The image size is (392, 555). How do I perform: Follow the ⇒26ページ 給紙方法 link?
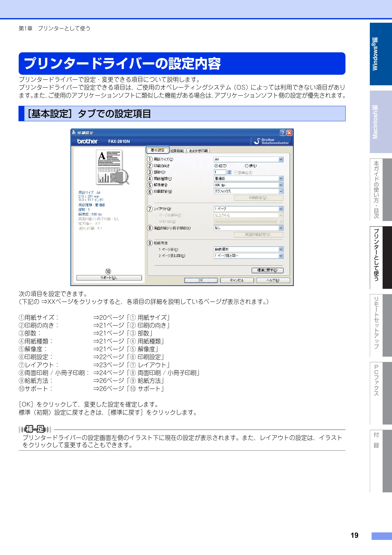point(129,381)
